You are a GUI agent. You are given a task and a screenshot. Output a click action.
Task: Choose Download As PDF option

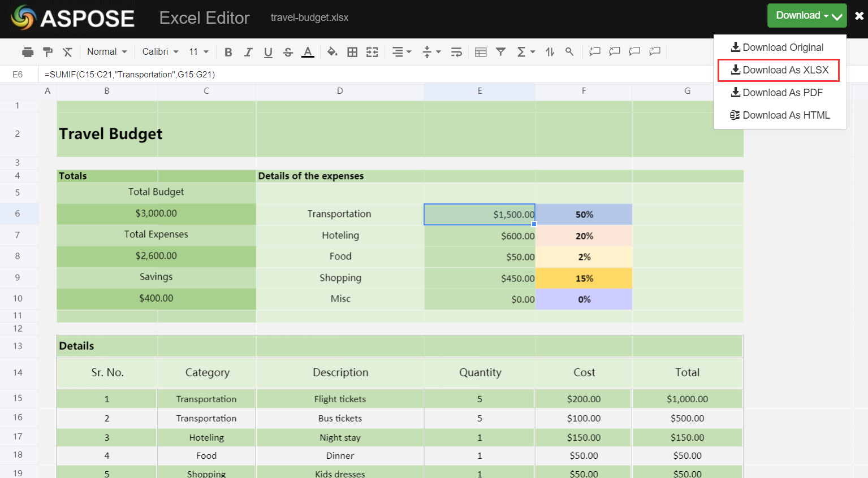point(777,93)
